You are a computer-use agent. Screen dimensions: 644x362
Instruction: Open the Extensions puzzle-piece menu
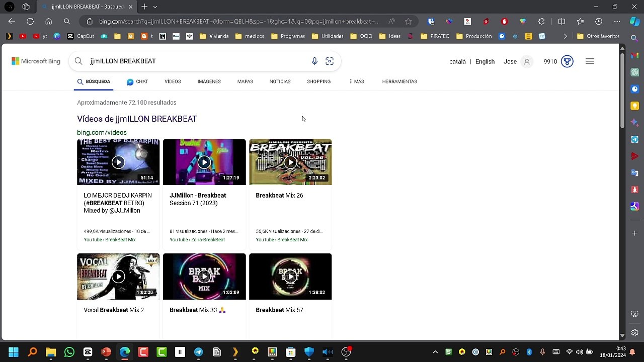click(541, 22)
